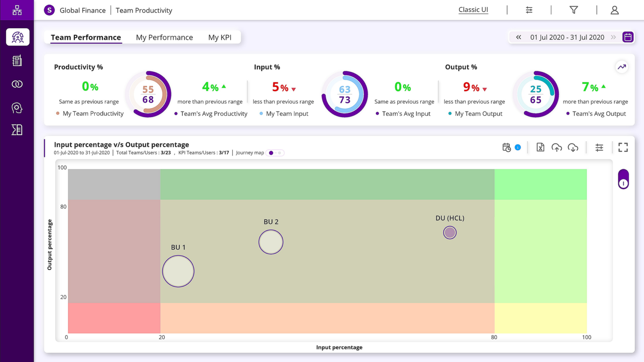
Task: Switch to the My Performance tab
Action: click(x=164, y=37)
